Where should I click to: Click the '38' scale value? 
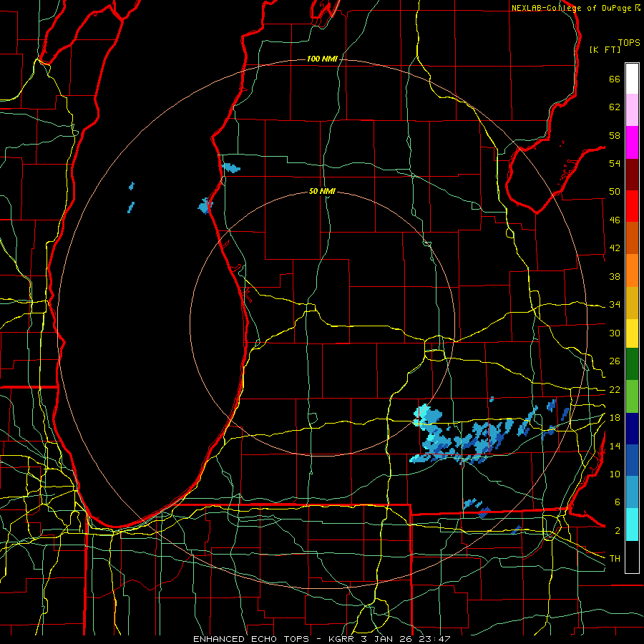coord(615,276)
